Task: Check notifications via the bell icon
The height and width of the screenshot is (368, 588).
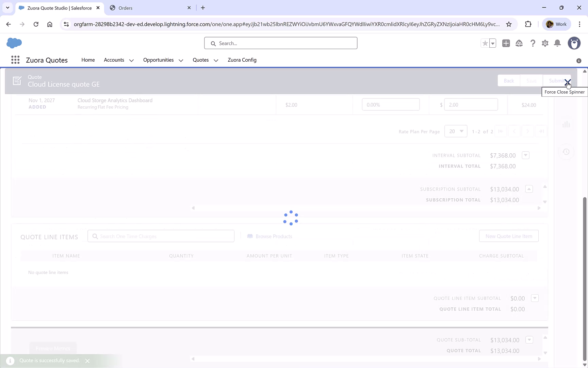Action: [557, 43]
